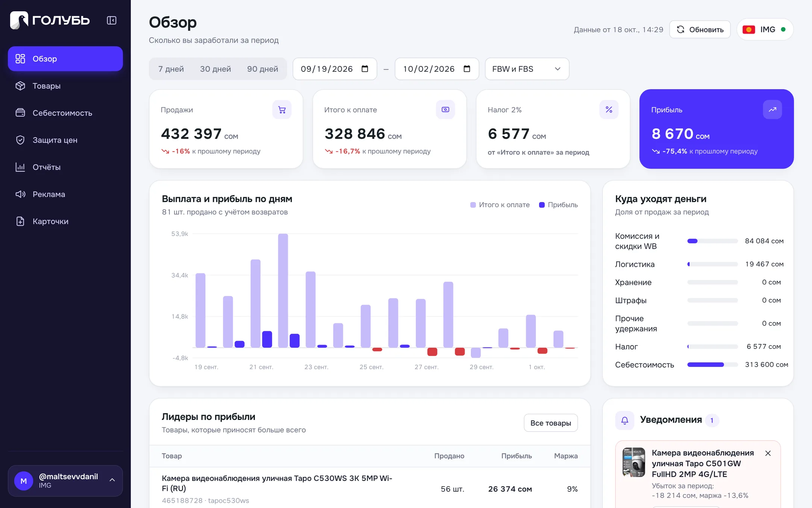Click the Голубь logo
This screenshot has height=508, width=812.
tap(50, 20)
